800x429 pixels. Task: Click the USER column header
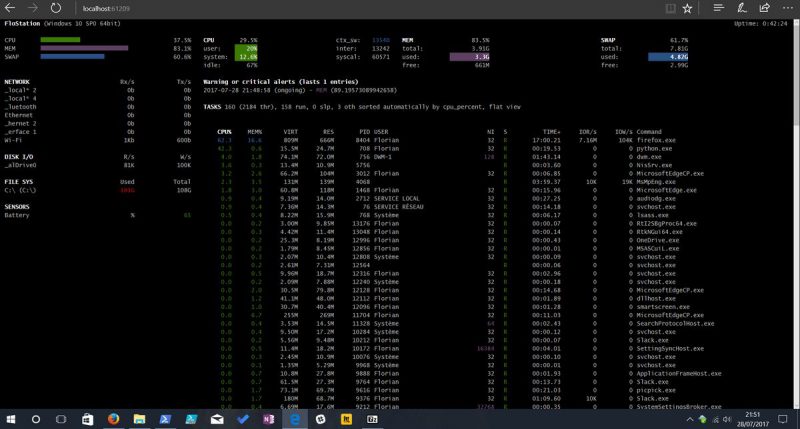coord(381,132)
